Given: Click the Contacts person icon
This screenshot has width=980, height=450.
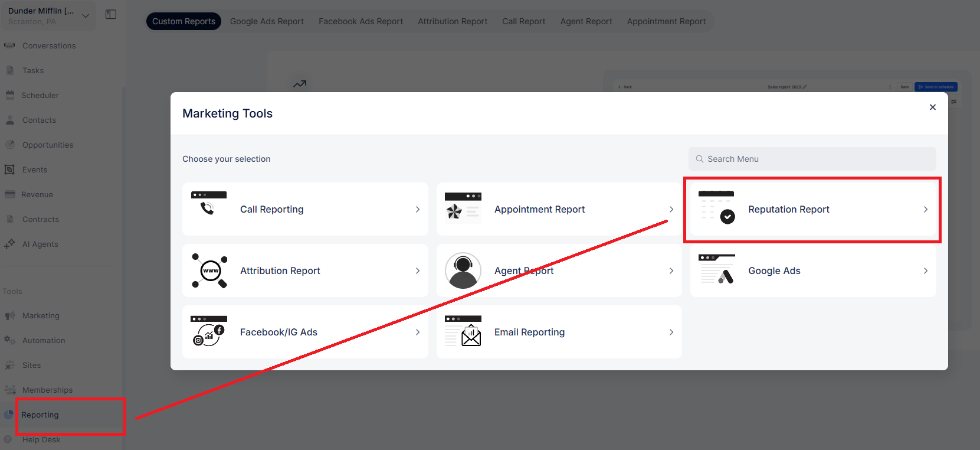Looking at the screenshot, I should 10,120.
